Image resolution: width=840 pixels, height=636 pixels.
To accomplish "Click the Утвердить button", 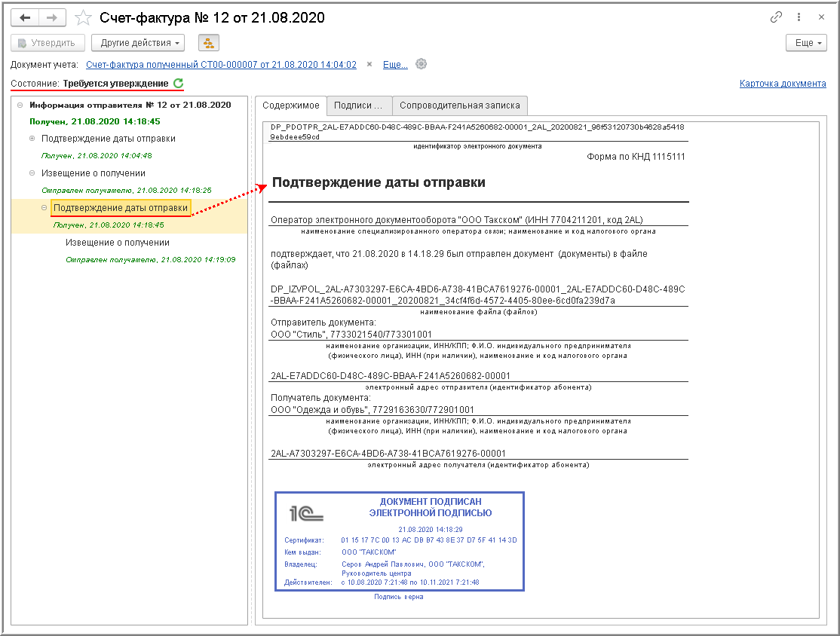I will 48,43.
